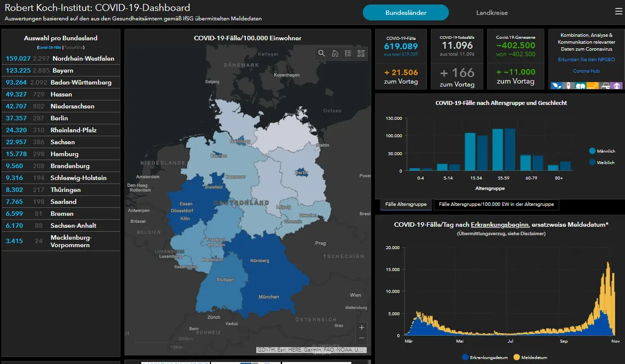Open the hamburger menu in header
This screenshot has width=625, height=364.
(x=619, y=12)
